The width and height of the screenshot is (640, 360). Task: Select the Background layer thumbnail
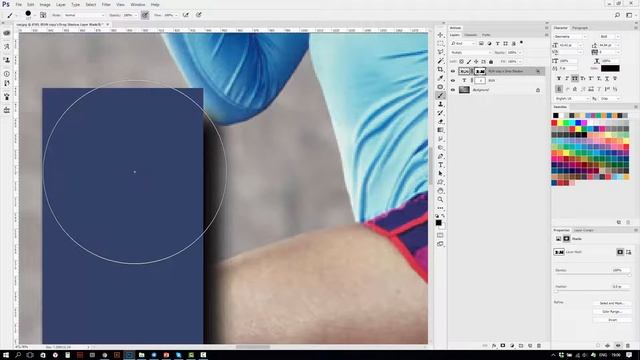(x=464, y=90)
